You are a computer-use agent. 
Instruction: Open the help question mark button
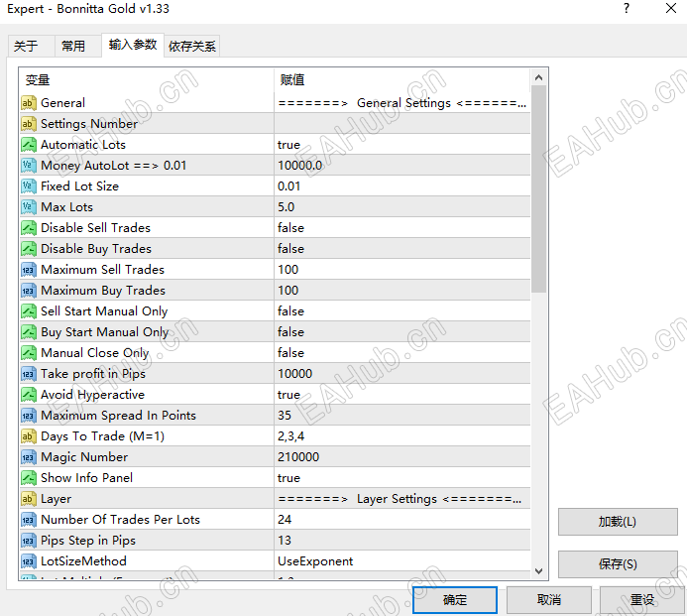tap(627, 8)
